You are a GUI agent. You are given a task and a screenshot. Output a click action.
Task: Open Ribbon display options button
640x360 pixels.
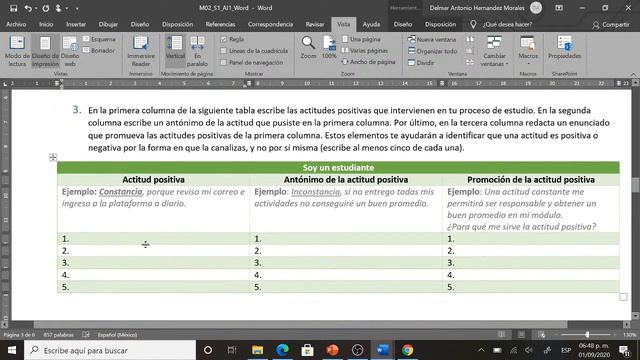pos(559,8)
